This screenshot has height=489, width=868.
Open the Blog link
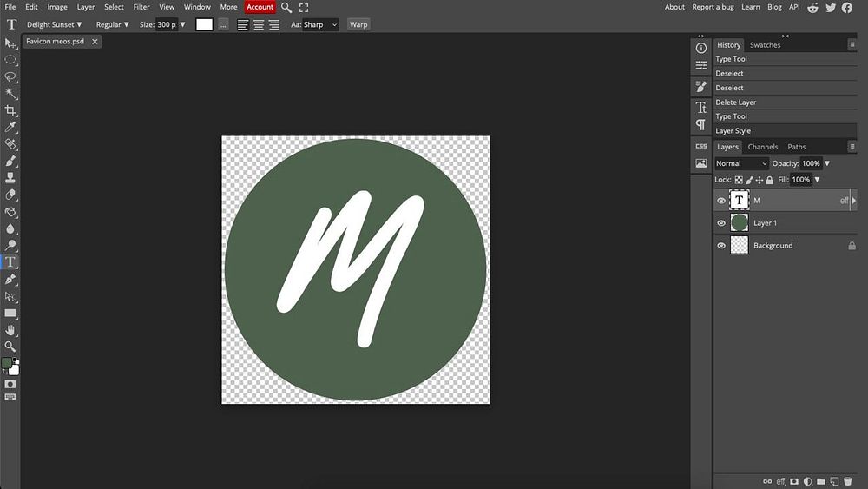(x=774, y=7)
